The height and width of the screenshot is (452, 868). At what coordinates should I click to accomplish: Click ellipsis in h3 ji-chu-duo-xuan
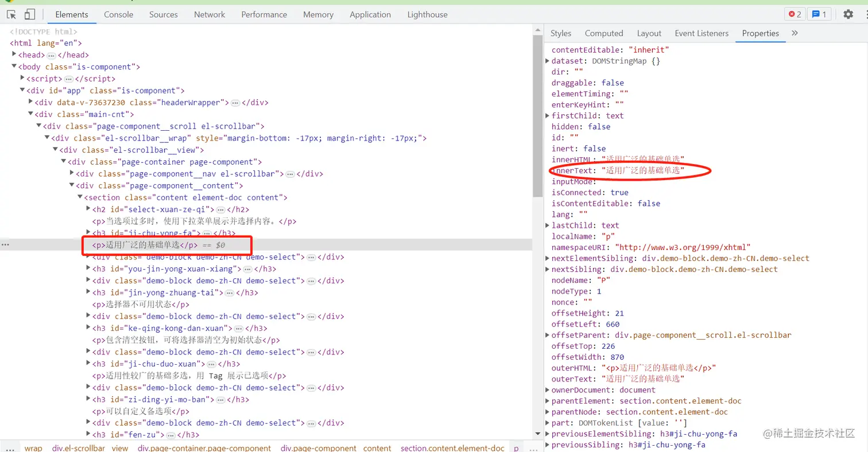tap(211, 364)
